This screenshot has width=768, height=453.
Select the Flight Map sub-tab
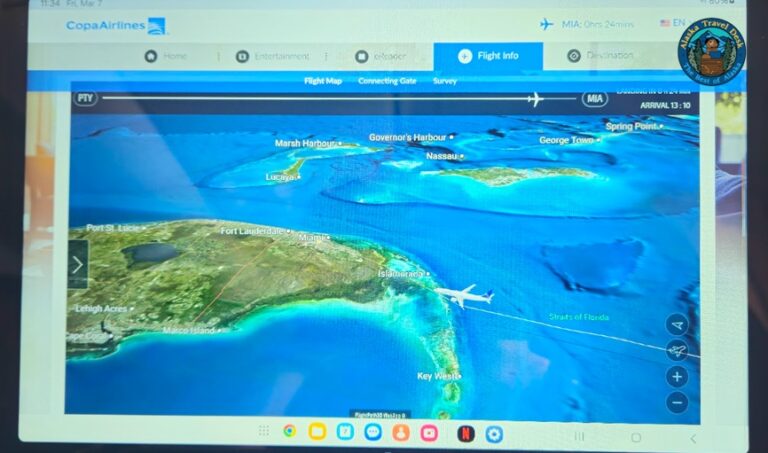(322, 81)
